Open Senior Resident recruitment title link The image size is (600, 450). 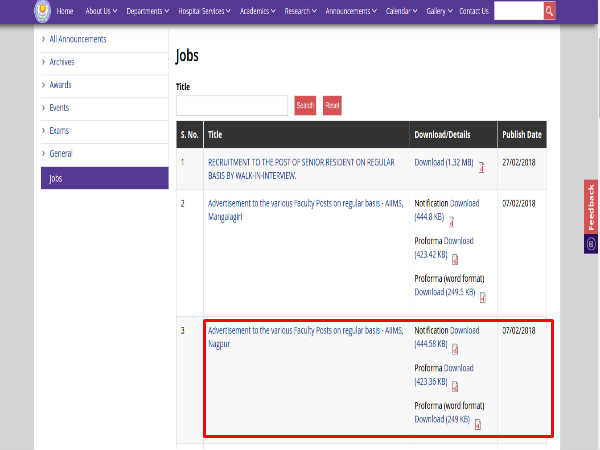(301, 169)
